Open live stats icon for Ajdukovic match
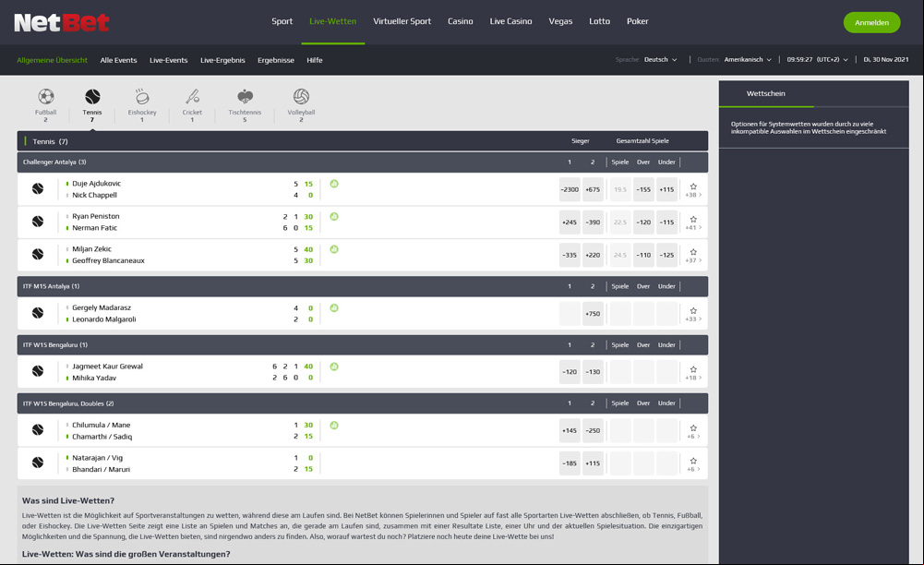924x565 pixels. tap(334, 184)
